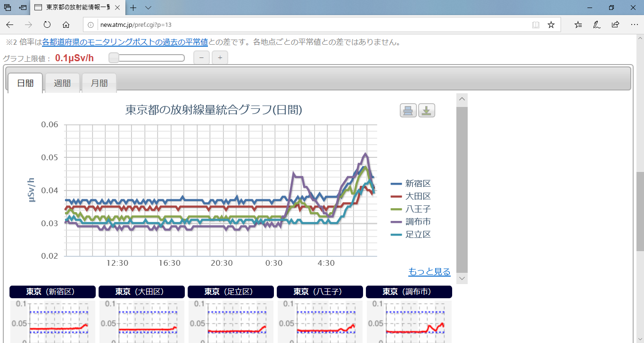The image size is (644, 343).
Task: Click the 八王子 mini graph thumbnail
Action: click(x=320, y=322)
